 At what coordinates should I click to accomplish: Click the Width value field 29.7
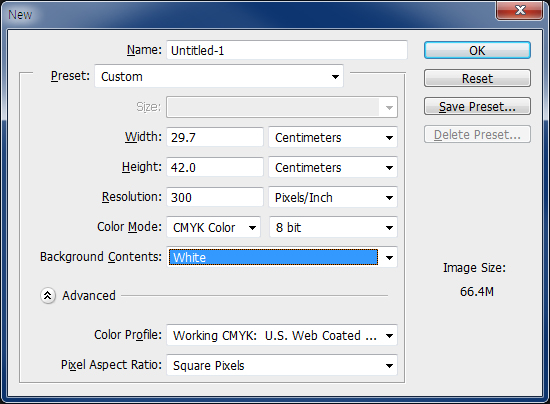[x=215, y=137]
